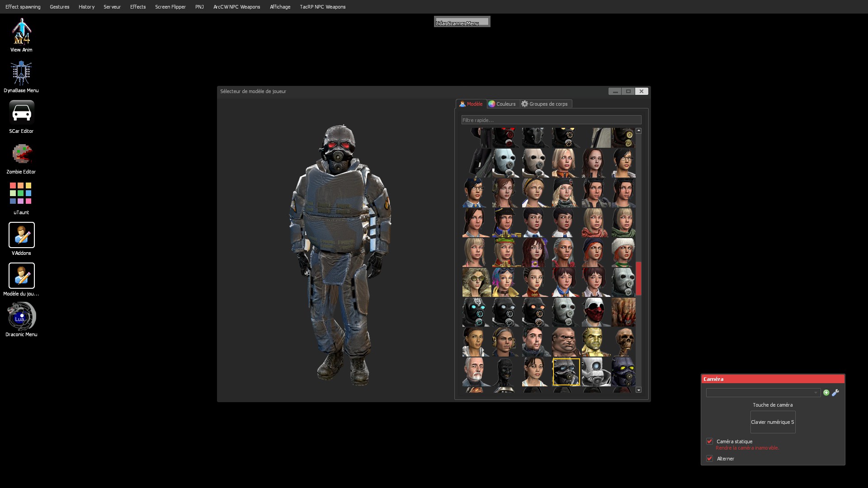Switch to the Groupes de corps tab
Viewport: 868px width, 488px height.
(545, 104)
